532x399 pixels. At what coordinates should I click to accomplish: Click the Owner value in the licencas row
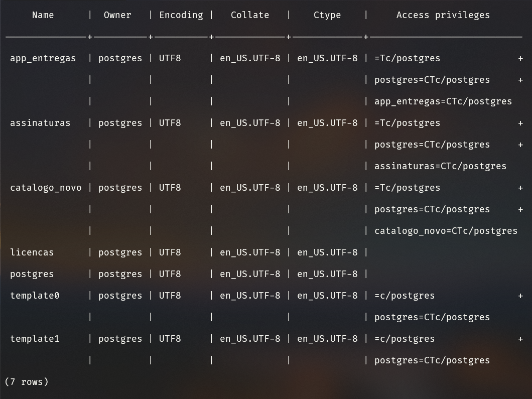tap(120, 252)
